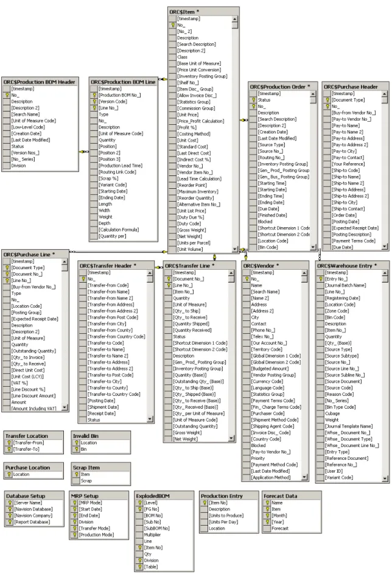This screenshot has height=575, width=392.
Task: Select [Costing Method] column in ORC$Item
Action: (194, 134)
